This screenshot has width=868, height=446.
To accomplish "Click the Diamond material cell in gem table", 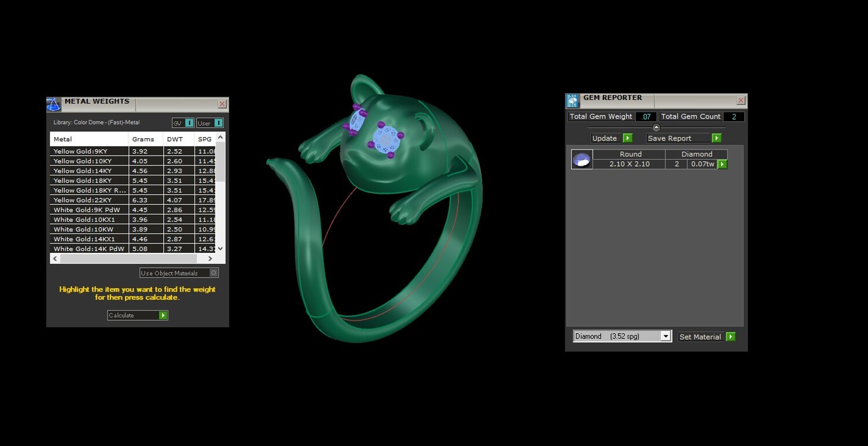I will coord(697,154).
